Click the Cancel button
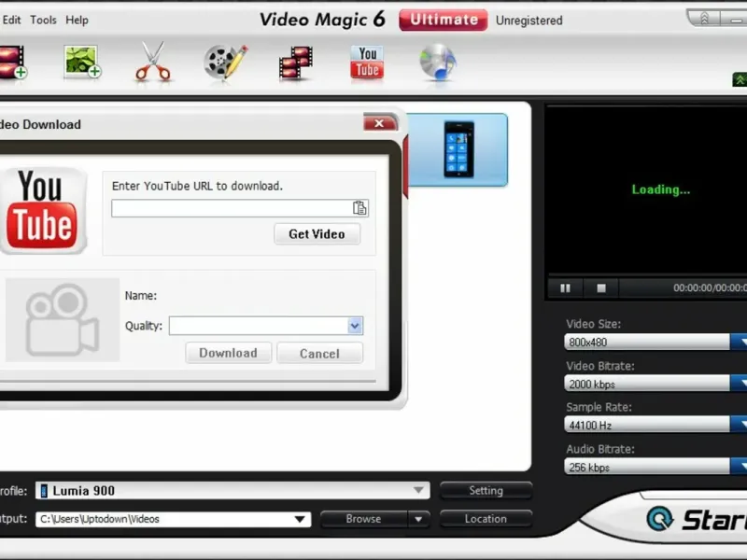Viewport: 747px width, 560px height. 319,354
